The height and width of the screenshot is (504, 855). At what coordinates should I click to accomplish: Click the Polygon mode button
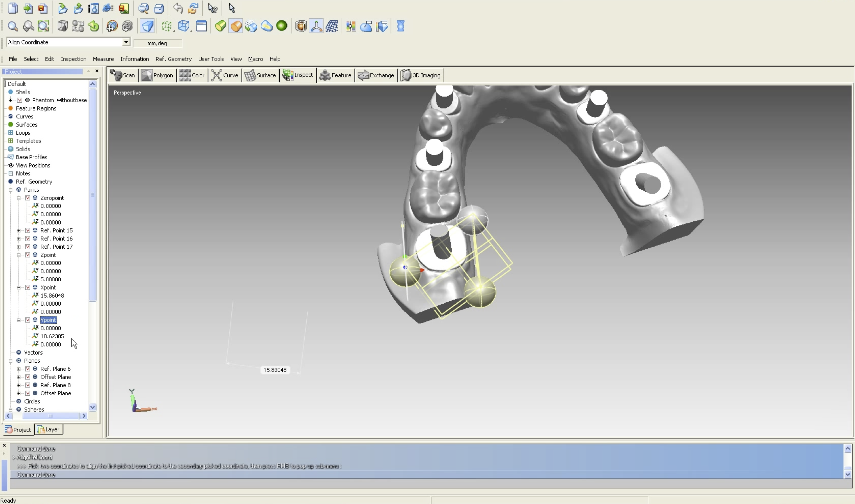(x=157, y=75)
